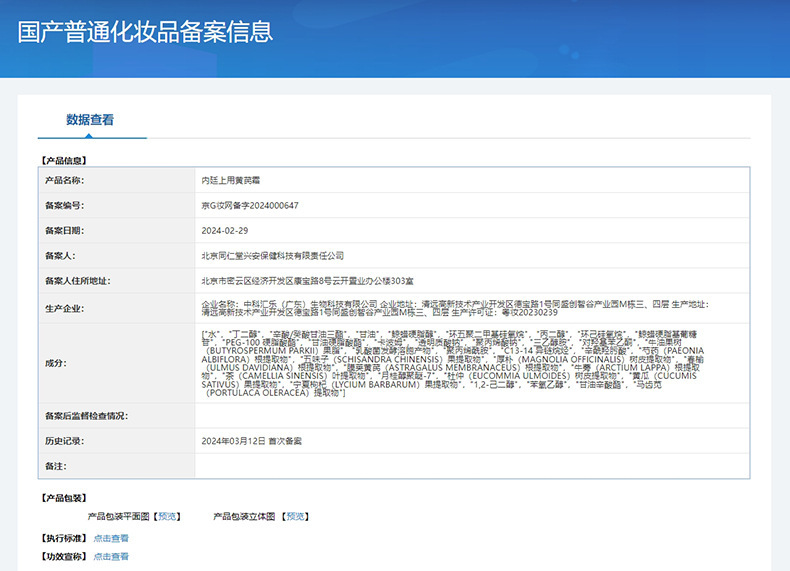Click the 生产企业 details cell
The height and width of the screenshot is (571, 790).
coord(471,308)
